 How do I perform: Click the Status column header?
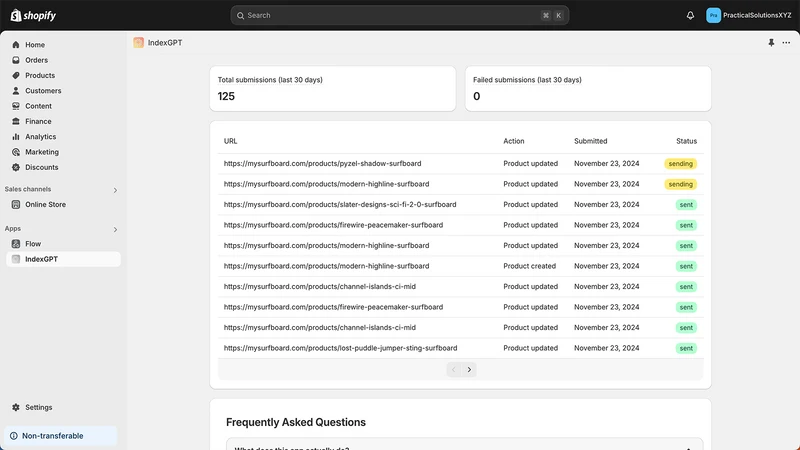(686, 141)
